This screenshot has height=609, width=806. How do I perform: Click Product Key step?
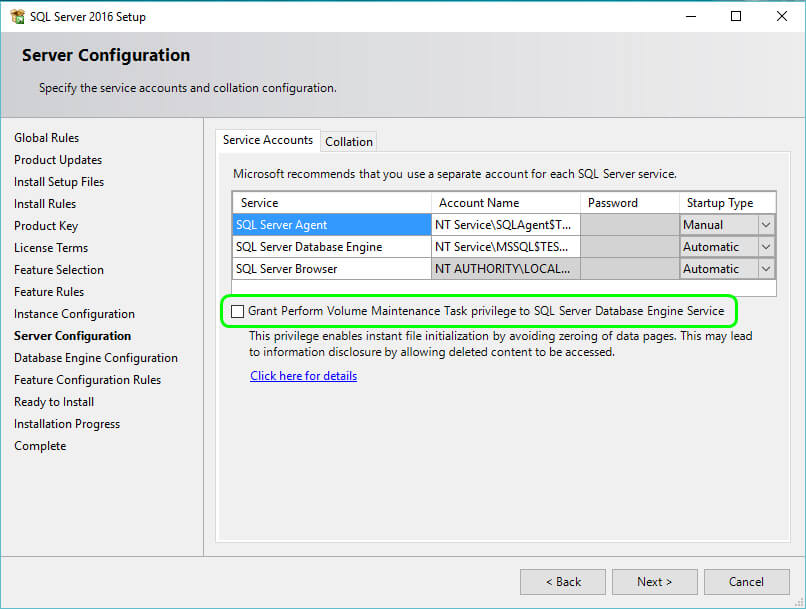click(x=46, y=226)
